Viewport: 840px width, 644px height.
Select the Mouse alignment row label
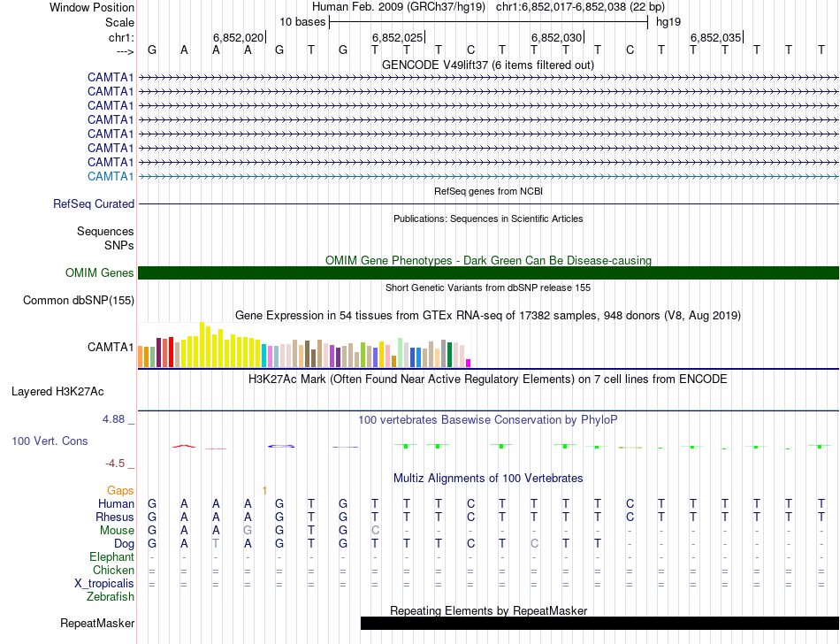[118, 530]
